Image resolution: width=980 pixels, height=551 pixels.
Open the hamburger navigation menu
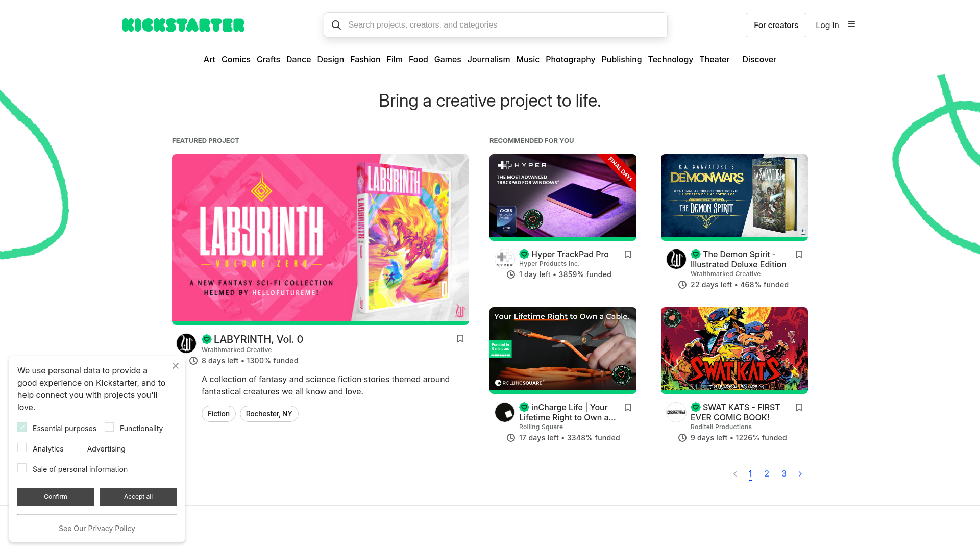pyautogui.click(x=851, y=23)
